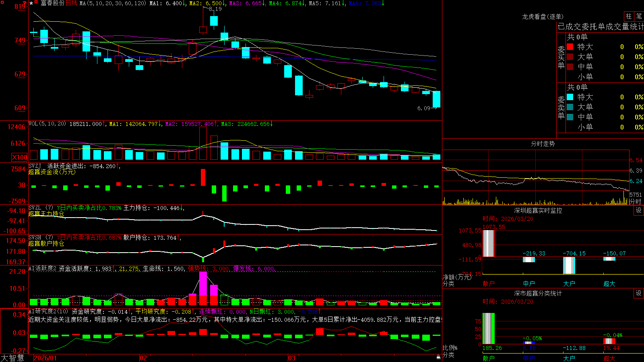Image resolution: width=644 pixels, height=362 pixels.
Task: Click 已成交委托单成交量统计 header
Action: (601, 27)
